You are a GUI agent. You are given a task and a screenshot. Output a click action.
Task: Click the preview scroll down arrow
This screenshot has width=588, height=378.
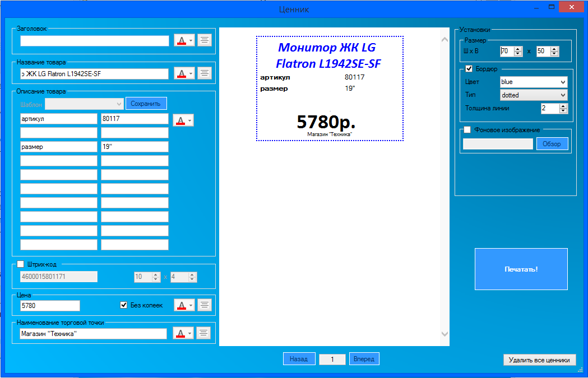click(x=445, y=334)
